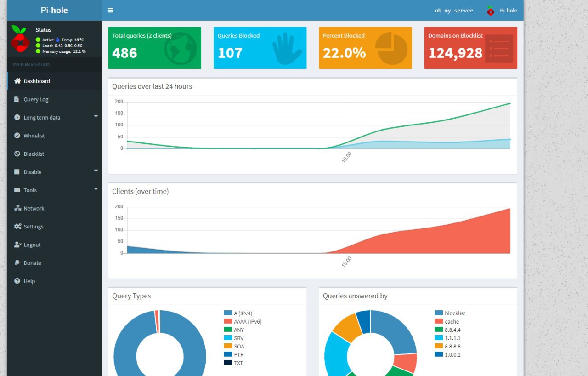Click the Total queries 486 card
This screenshot has height=376, width=588.
(155, 48)
